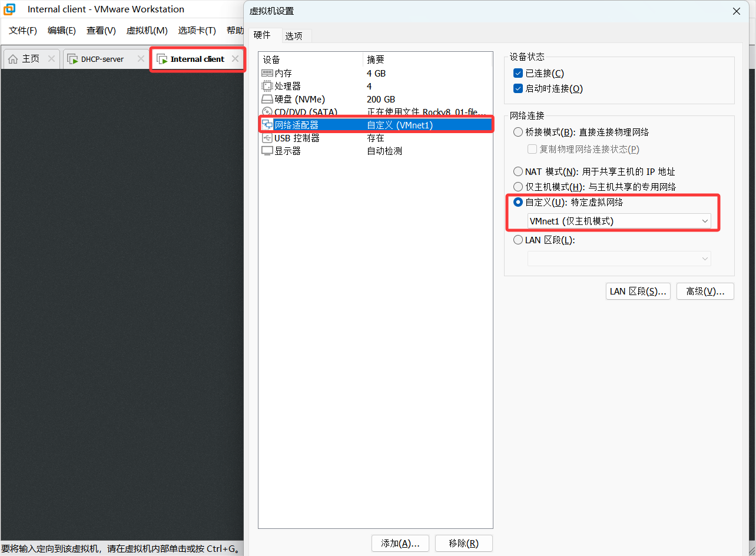The width and height of the screenshot is (756, 556).
Task: Open the 编辑(E) menu
Action: [62, 31]
